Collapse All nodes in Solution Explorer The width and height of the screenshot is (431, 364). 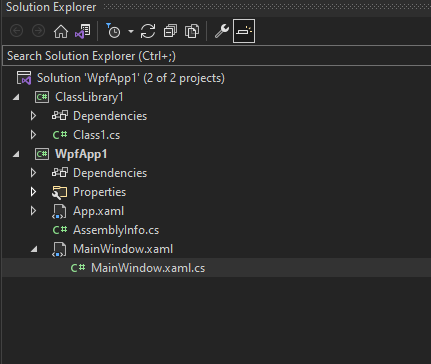[170, 31]
